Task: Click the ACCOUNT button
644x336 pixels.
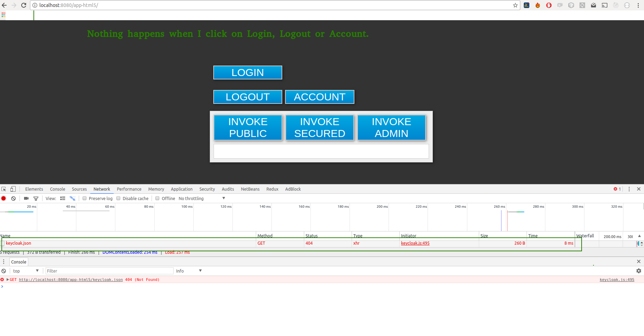Action: [x=320, y=97]
